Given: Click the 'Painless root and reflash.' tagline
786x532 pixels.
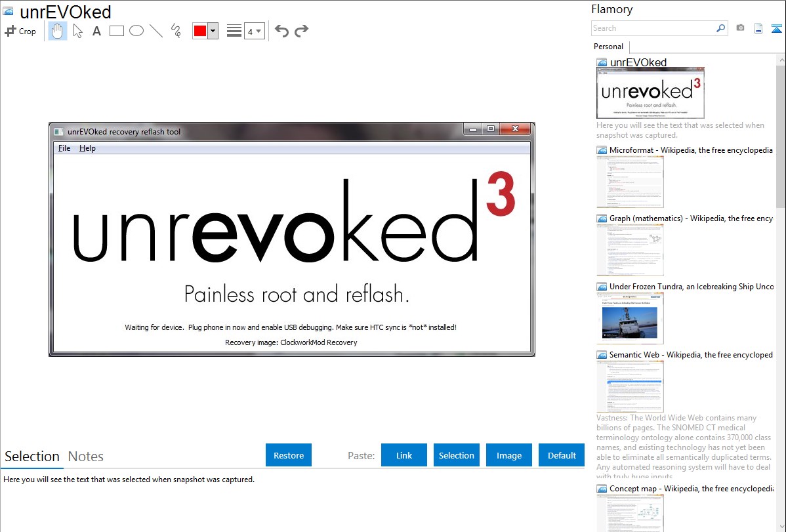Looking at the screenshot, I should (297, 294).
